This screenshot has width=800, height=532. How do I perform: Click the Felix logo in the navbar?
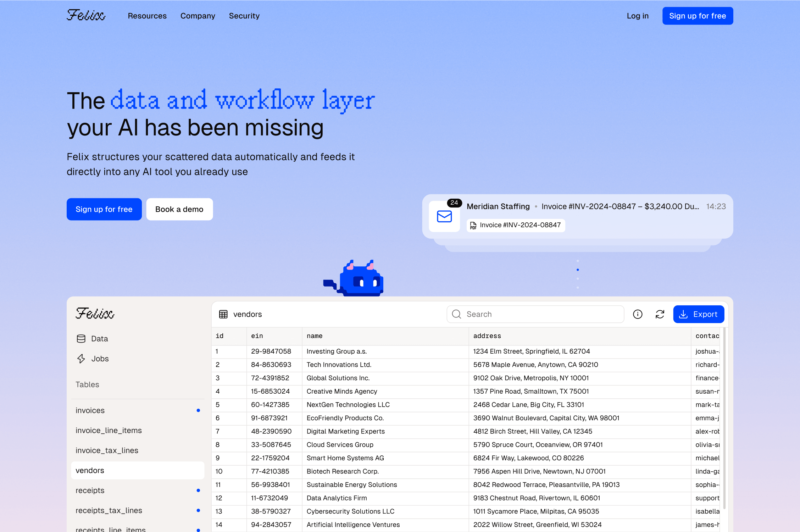[86, 15]
